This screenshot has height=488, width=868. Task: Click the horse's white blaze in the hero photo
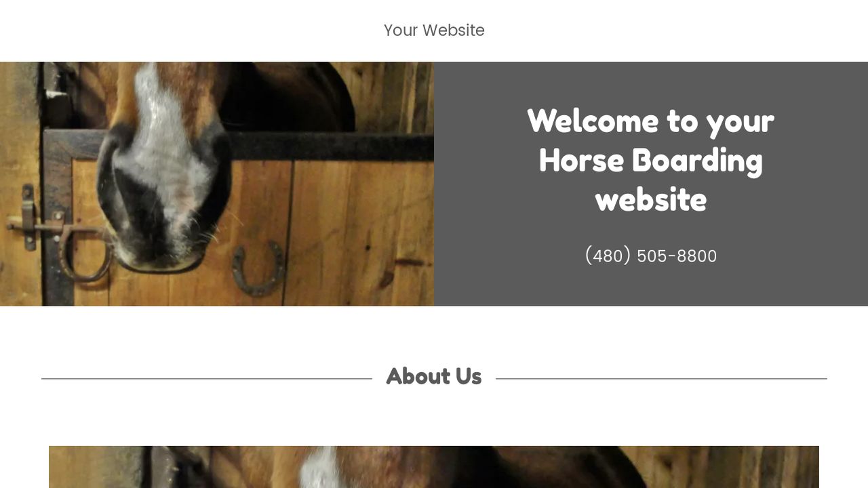pyautogui.click(x=159, y=136)
